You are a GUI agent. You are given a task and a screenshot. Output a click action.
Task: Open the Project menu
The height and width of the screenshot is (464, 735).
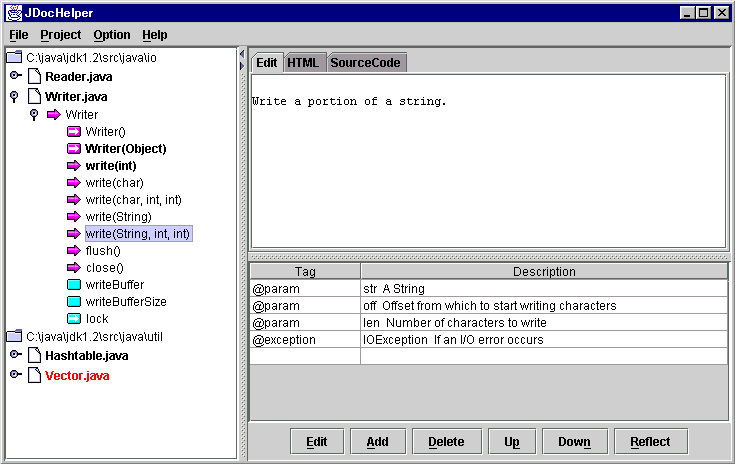(61, 35)
